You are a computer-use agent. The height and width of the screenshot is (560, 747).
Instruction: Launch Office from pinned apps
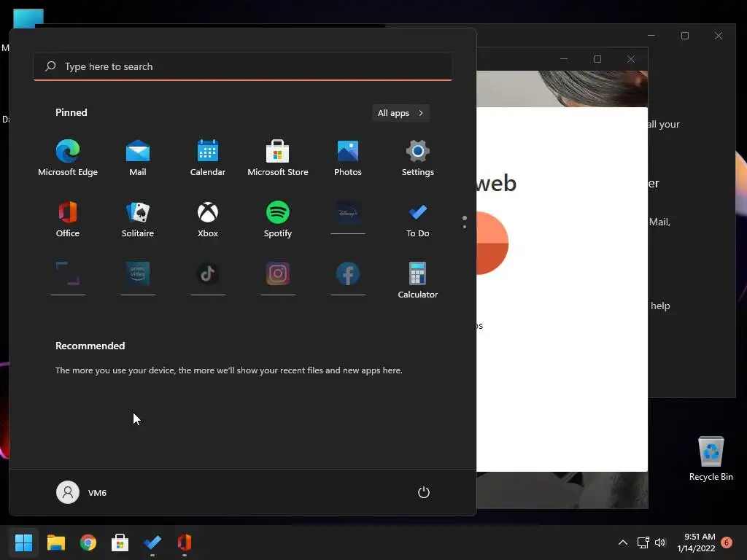[x=68, y=219]
